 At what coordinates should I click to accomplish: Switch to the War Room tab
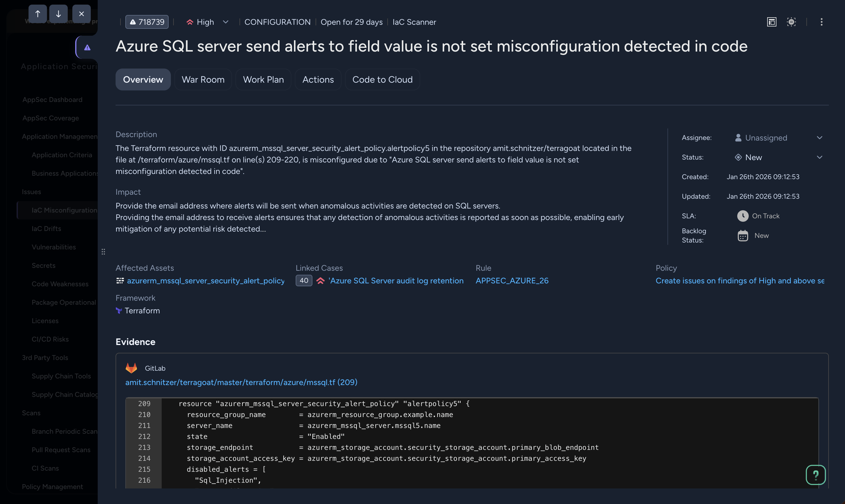[x=203, y=79]
